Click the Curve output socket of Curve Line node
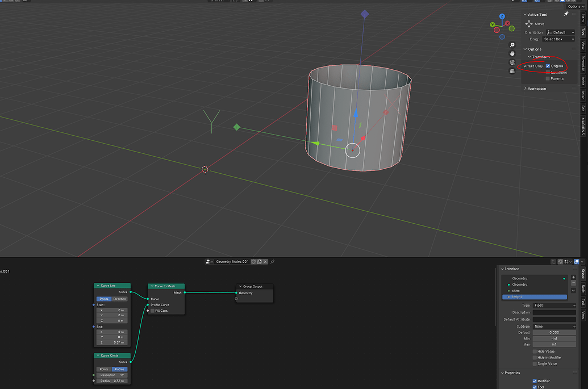This screenshot has height=389, width=588. tap(131, 292)
